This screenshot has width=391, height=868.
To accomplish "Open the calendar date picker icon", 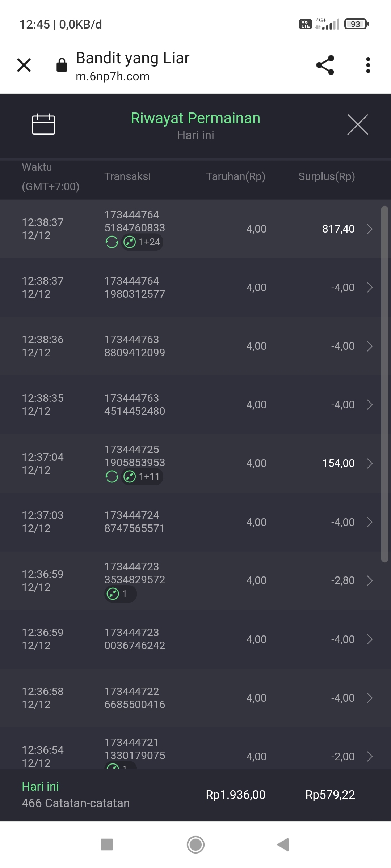I will click(43, 124).
